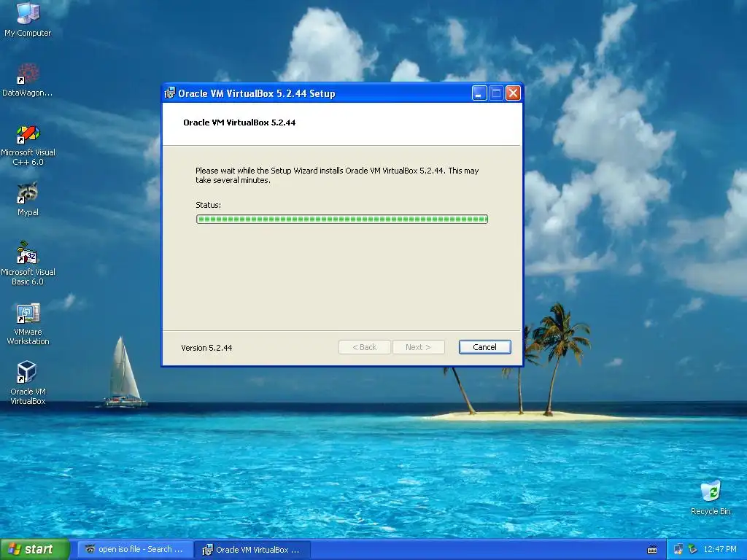
Task: Click the installer icon in Setup title bar
Action: [169, 93]
